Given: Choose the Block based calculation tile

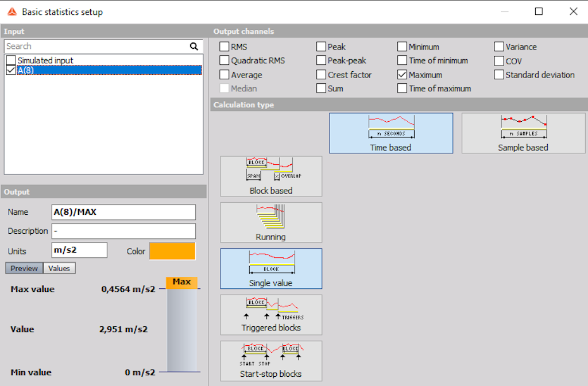Looking at the screenshot, I should point(271,176).
